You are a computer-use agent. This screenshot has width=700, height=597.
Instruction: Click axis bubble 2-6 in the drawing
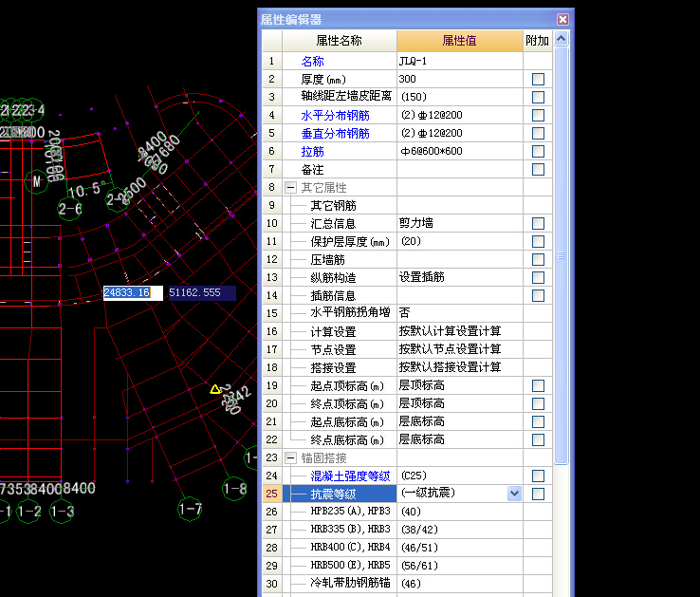70,209
